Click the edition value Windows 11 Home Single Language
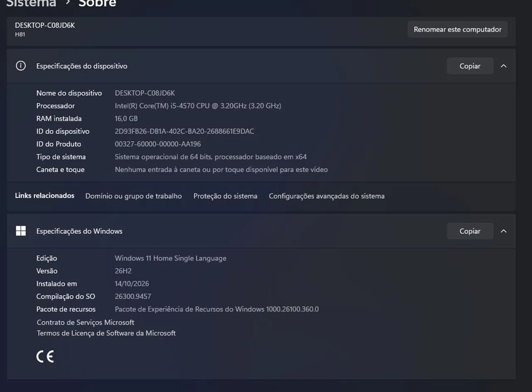 coord(171,258)
